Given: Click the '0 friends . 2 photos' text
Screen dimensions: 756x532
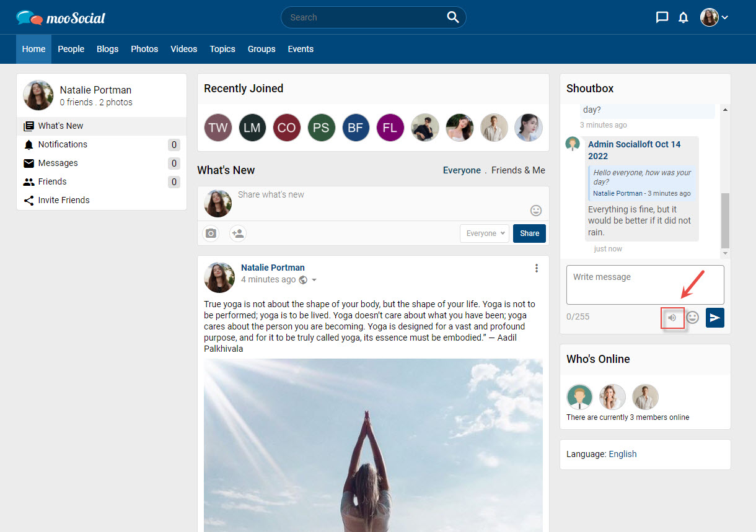Looking at the screenshot, I should point(96,103).
